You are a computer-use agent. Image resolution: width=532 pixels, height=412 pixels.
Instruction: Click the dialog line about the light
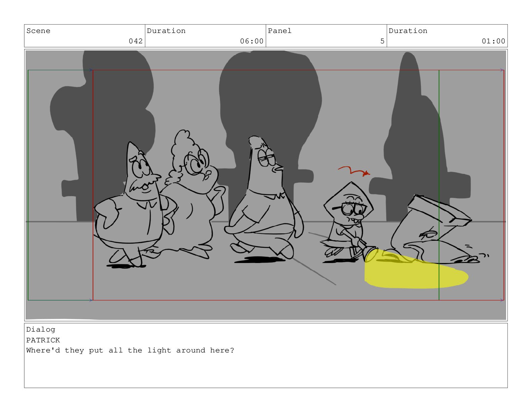130,350
